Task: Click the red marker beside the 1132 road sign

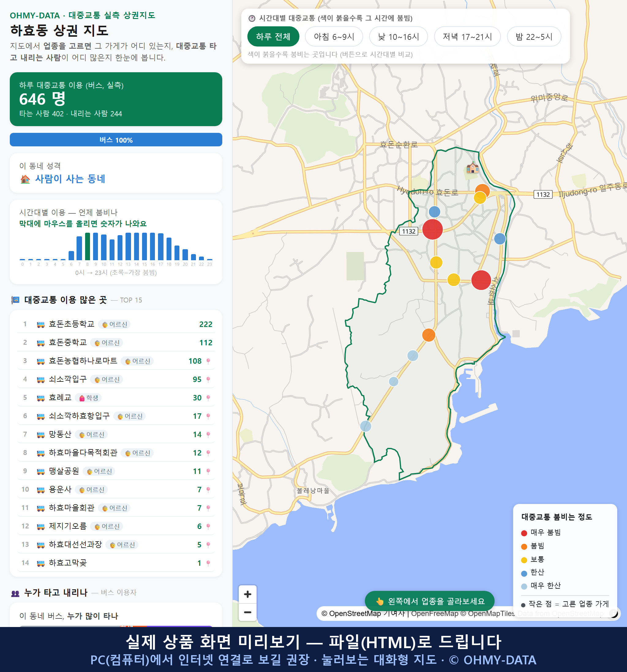Action: (432, 230)
